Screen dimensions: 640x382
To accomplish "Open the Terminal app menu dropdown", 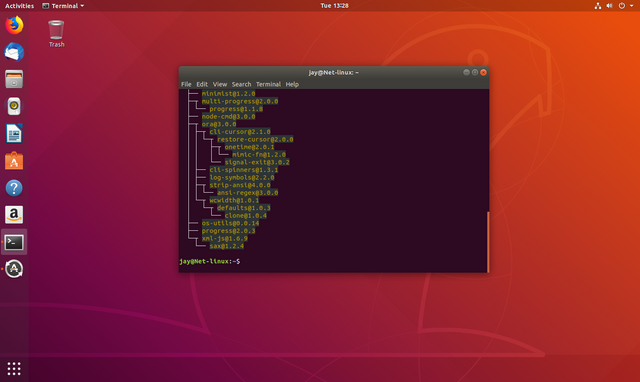I will pos(63,6).
